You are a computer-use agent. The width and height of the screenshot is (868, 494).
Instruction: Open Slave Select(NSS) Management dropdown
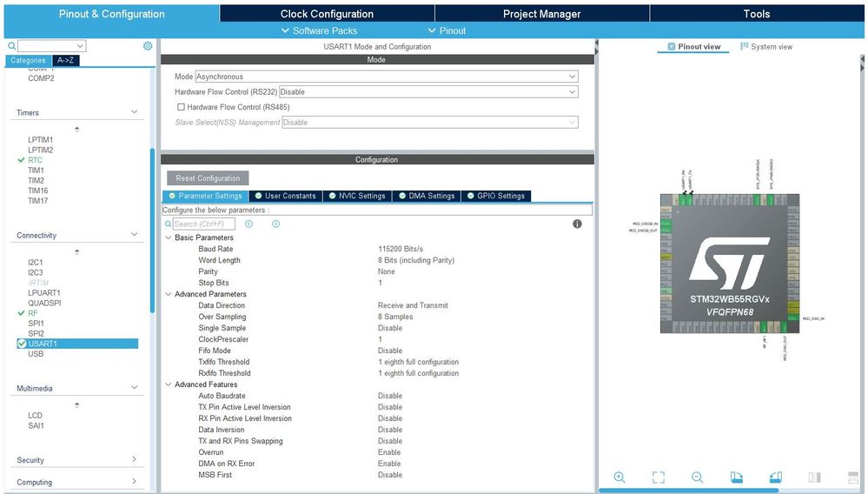[430, 123]
